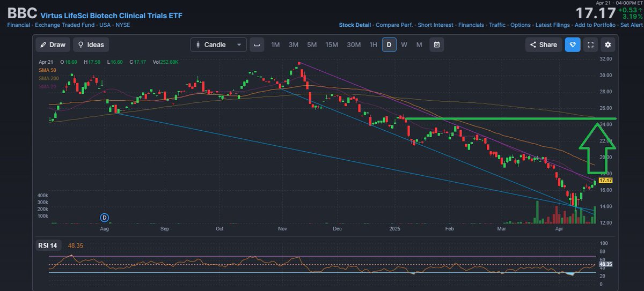Viewport: 644px width, 291px height.
Task: Select the M monthly timeframe
Action: click(419, 44)
